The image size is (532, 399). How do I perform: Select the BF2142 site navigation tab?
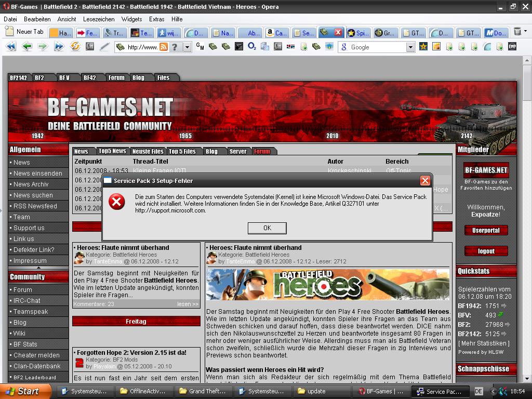pyautogui.click(x=18, y=78)
